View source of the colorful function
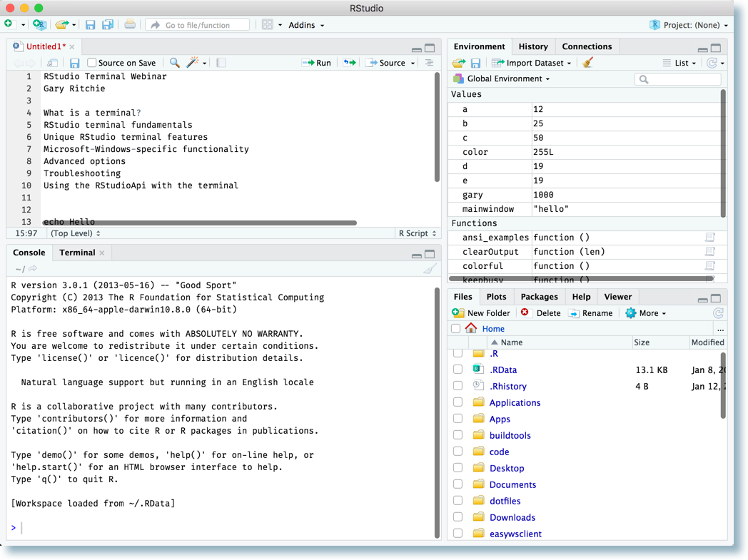This screenshot has width=748, height=560. pyautogui.click(x=710, y=266)
